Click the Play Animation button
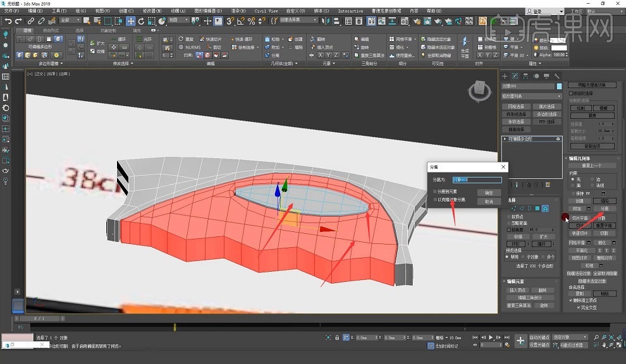The image size is (626, 364). pos(491,337)
